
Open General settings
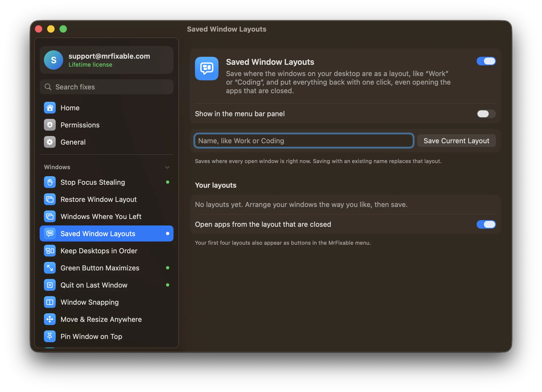pos(107,142)
